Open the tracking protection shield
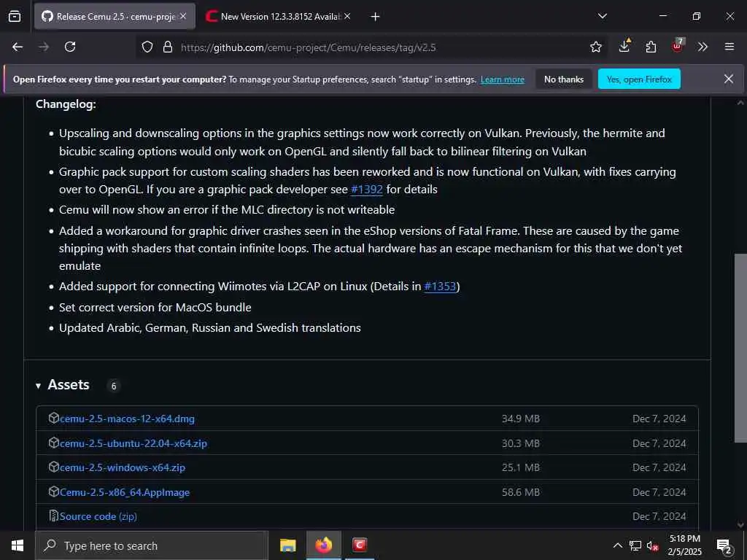747x560 pixels. (147, 47)
